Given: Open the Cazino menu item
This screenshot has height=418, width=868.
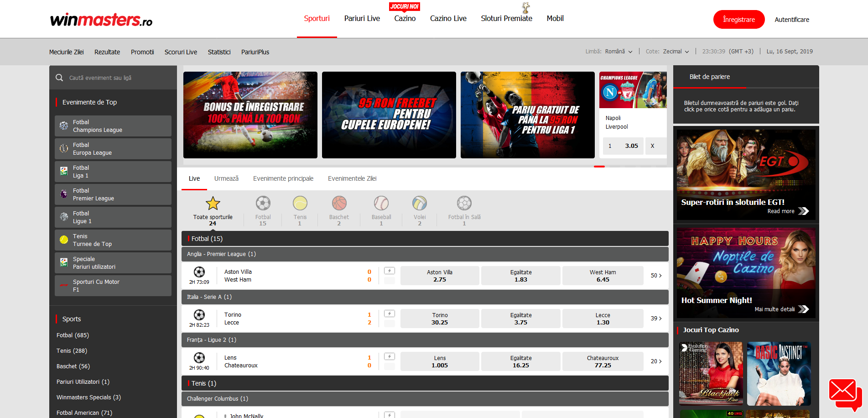Looking at the screenshot, I should [x=405, y=19].
